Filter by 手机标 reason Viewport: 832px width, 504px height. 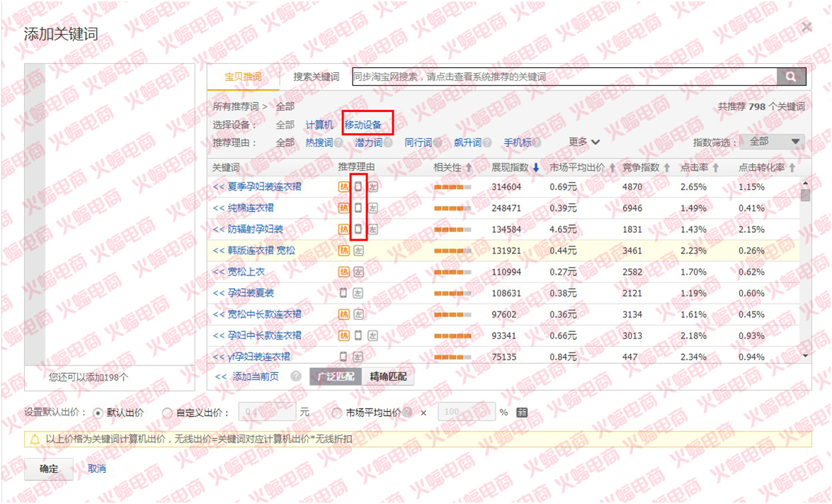518,143
